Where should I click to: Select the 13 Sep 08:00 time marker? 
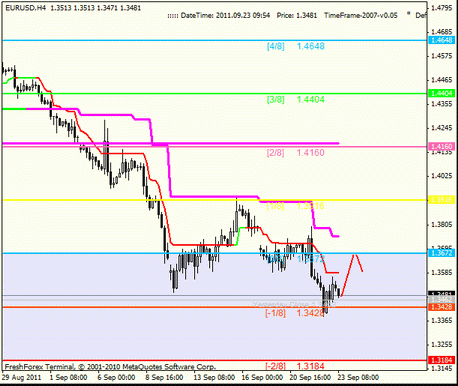pos(214,377)
